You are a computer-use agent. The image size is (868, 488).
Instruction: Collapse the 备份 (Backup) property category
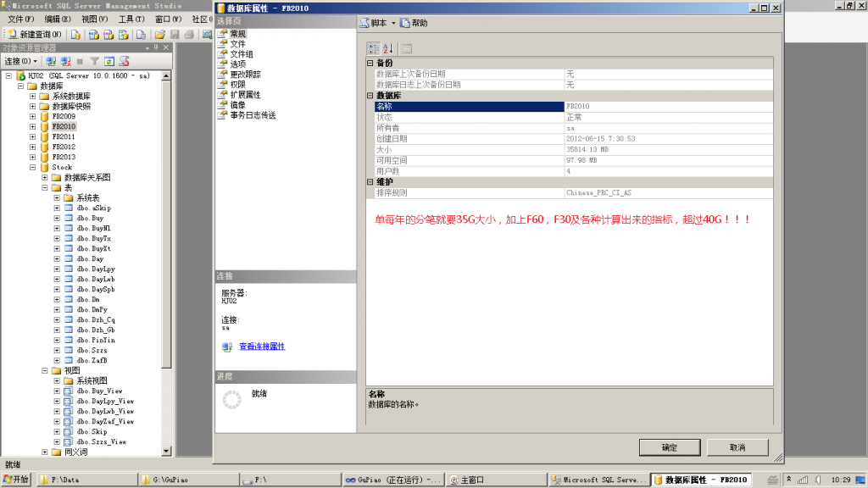pos(370,63)
